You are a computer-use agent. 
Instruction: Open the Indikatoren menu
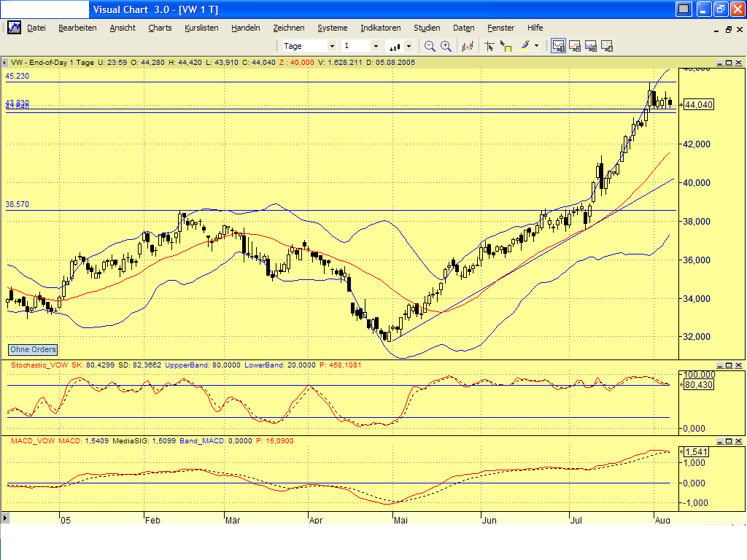pyautogui.click(x=380, y=28)
